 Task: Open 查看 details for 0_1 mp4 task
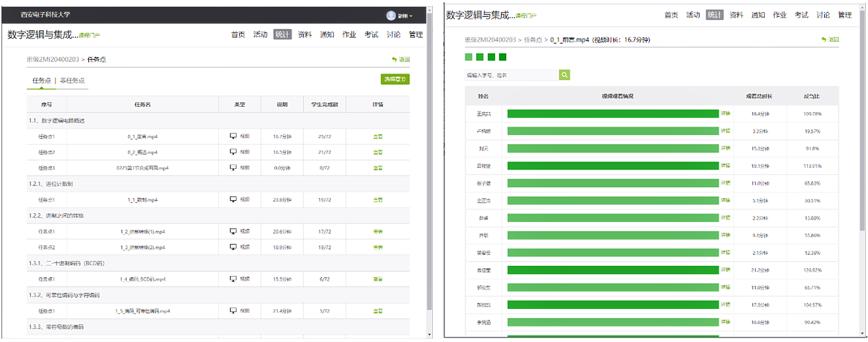coord(378,137)
